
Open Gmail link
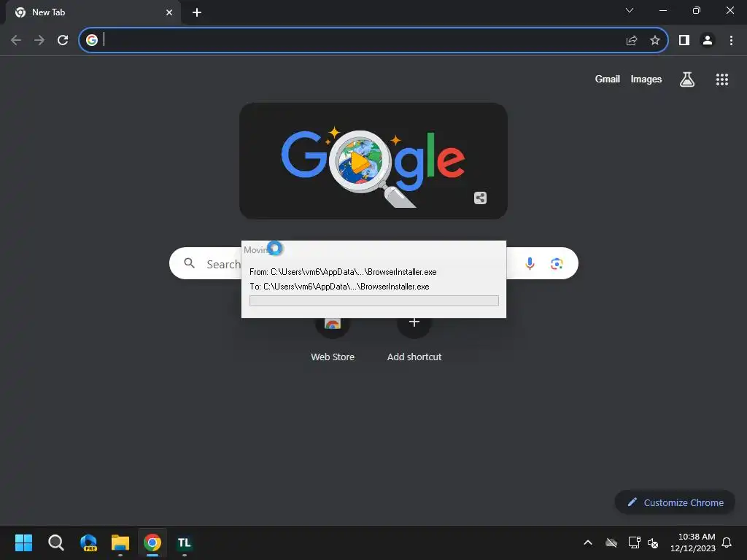(608, 79)
